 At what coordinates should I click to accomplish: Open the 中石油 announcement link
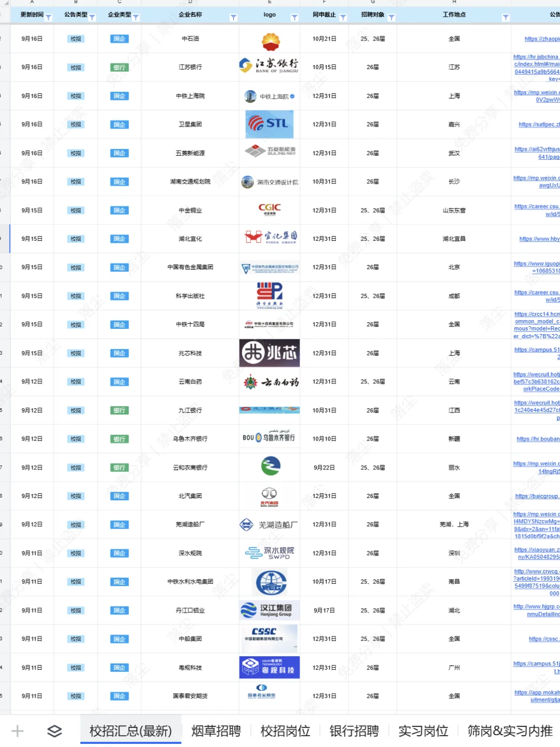(x=542, y=39)
